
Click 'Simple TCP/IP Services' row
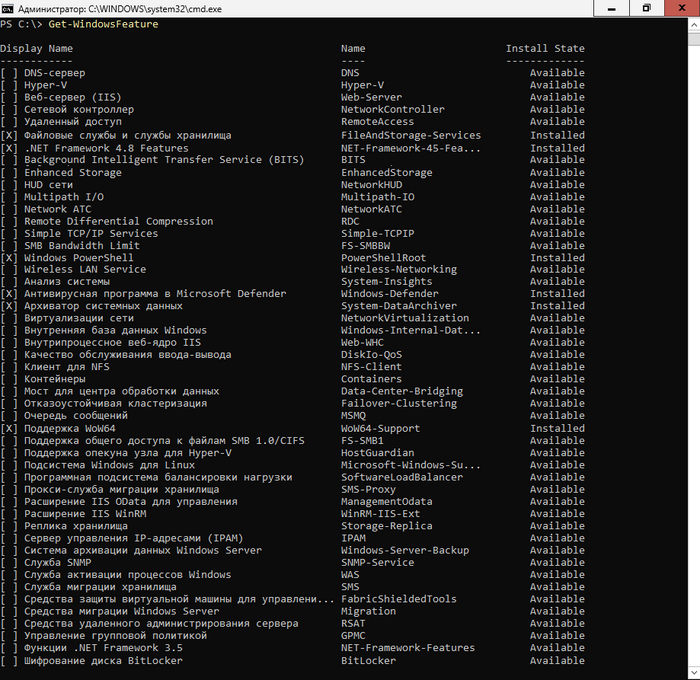pyautogui.click(x=91, y=233)
